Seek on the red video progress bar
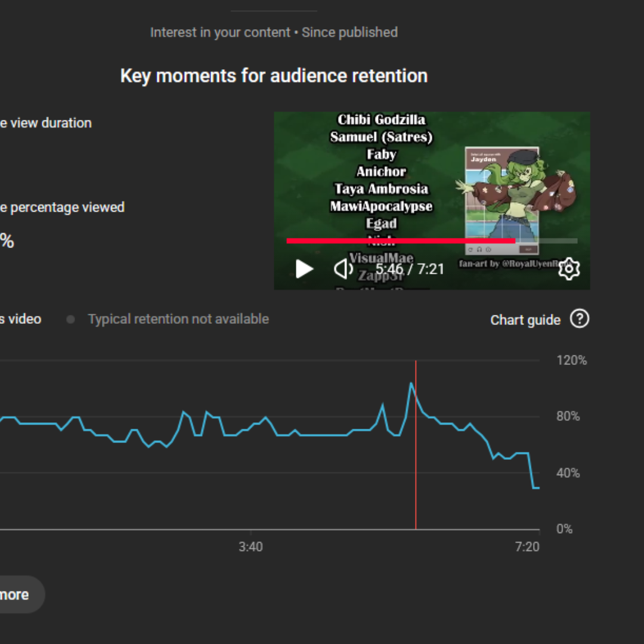 [432, 241]
